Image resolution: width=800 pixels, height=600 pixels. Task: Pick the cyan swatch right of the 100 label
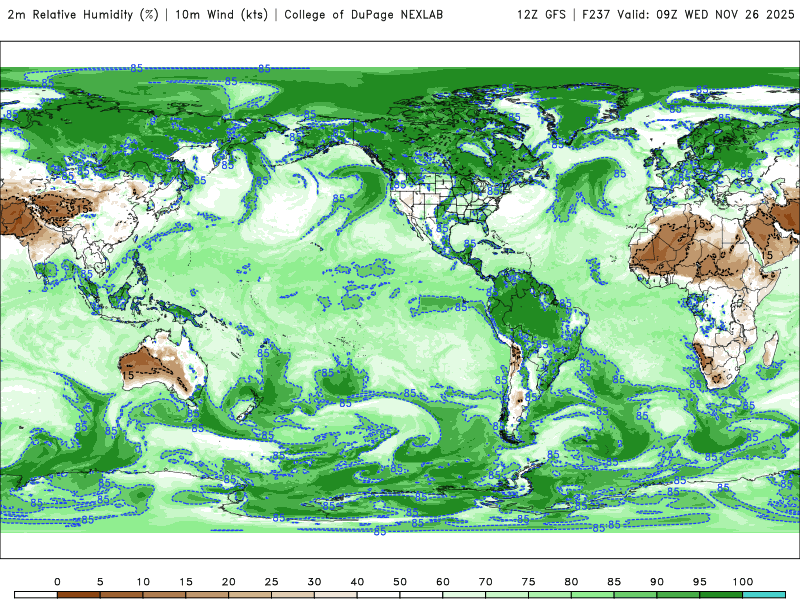(764, 595)
